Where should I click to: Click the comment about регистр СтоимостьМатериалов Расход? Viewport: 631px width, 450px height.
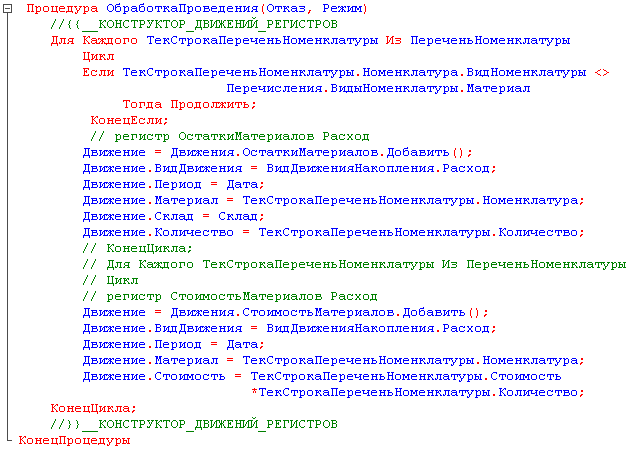pos(230,296)
